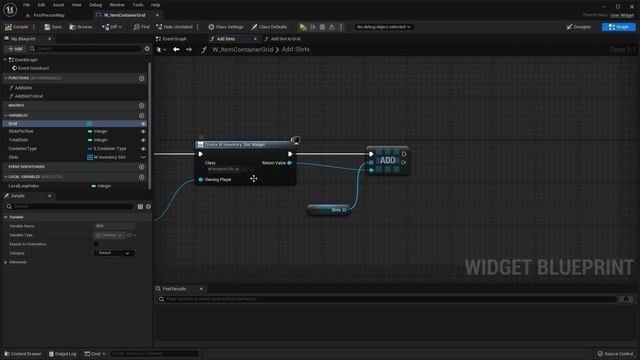Open Details panel settings gear

tap(148, 207)
